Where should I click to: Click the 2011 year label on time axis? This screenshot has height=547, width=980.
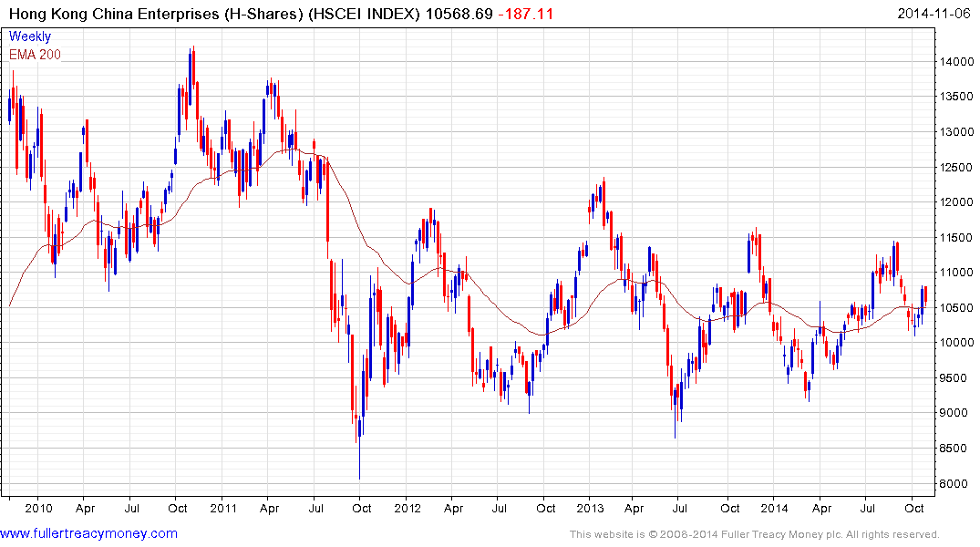click(x=223, y=508)
